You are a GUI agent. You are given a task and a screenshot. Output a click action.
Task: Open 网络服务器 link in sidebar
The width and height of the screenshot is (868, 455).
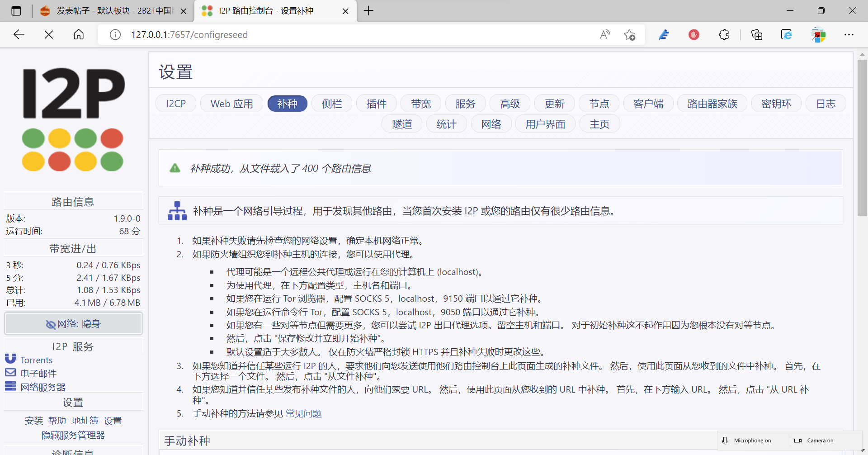tap(43, 387)
